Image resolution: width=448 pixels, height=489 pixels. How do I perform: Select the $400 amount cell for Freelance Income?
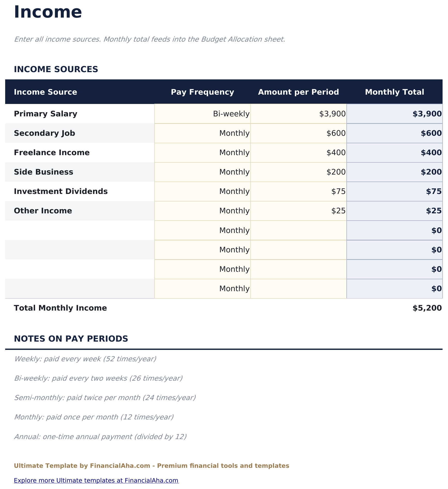pyautogui.click(x=299, y=153)
